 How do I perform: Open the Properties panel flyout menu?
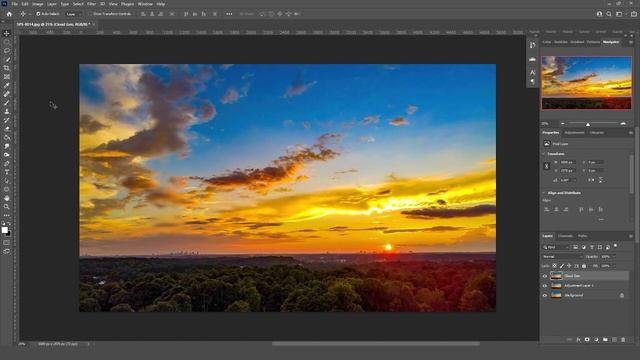pyautogui.click(x=631, y=133)
